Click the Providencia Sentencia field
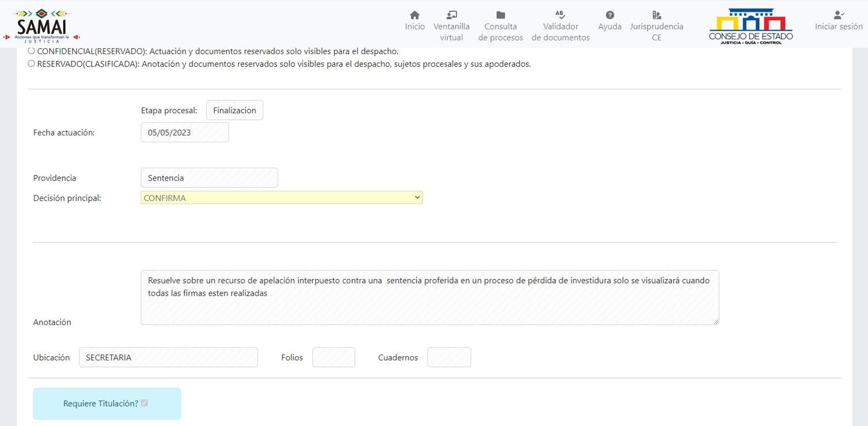The height and width of the screenshot is (426, 868). 209,178
